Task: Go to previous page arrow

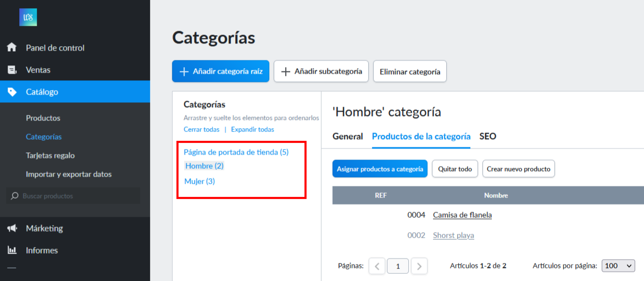Action: point(377,266)
